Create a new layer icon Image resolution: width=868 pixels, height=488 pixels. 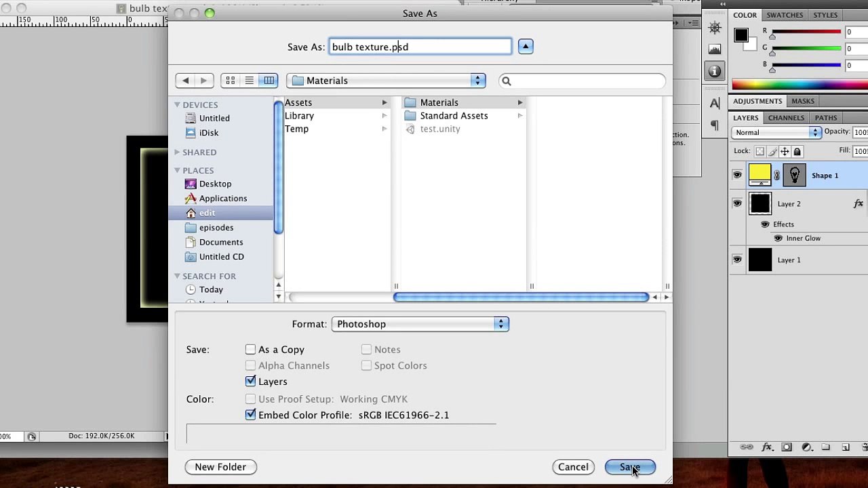pyautogui.click(x=846, y=447)
